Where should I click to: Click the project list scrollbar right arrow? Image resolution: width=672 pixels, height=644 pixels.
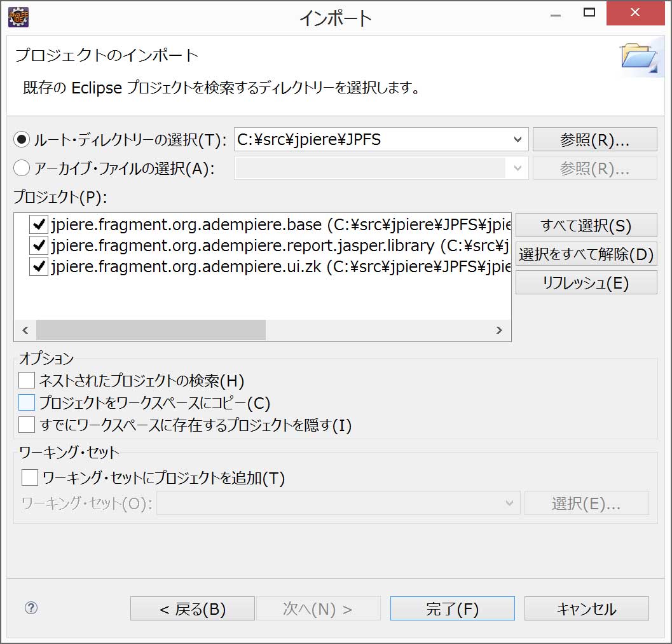[499, 330]
